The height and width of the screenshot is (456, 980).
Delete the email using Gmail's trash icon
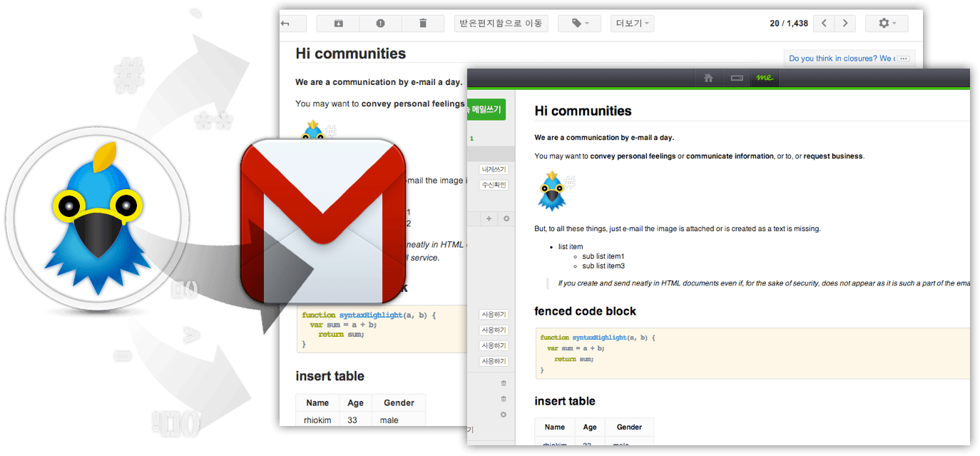click(422, 24)
